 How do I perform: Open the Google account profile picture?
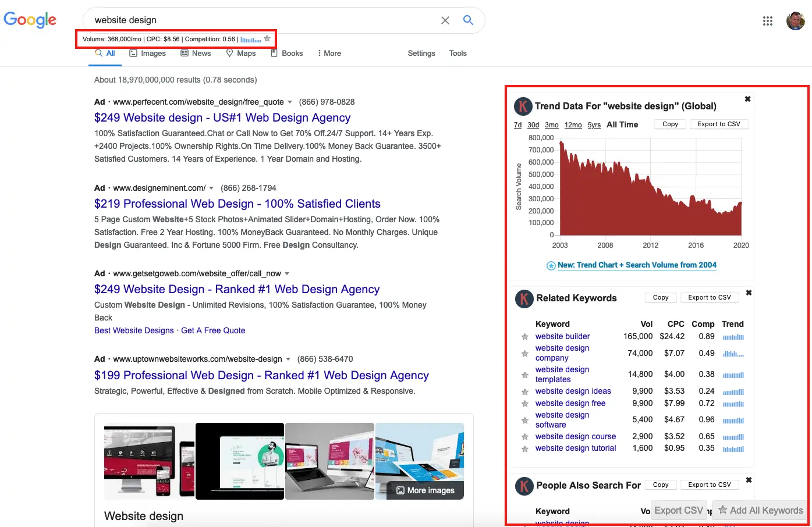point(795,21)
